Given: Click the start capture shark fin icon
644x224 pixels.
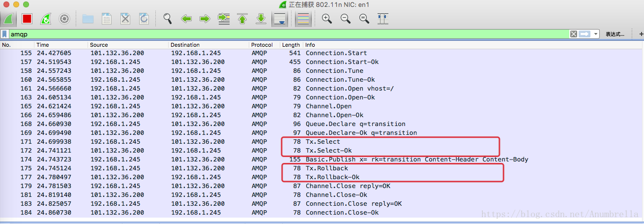Looking at the screenshot, I should coord(9,19).
